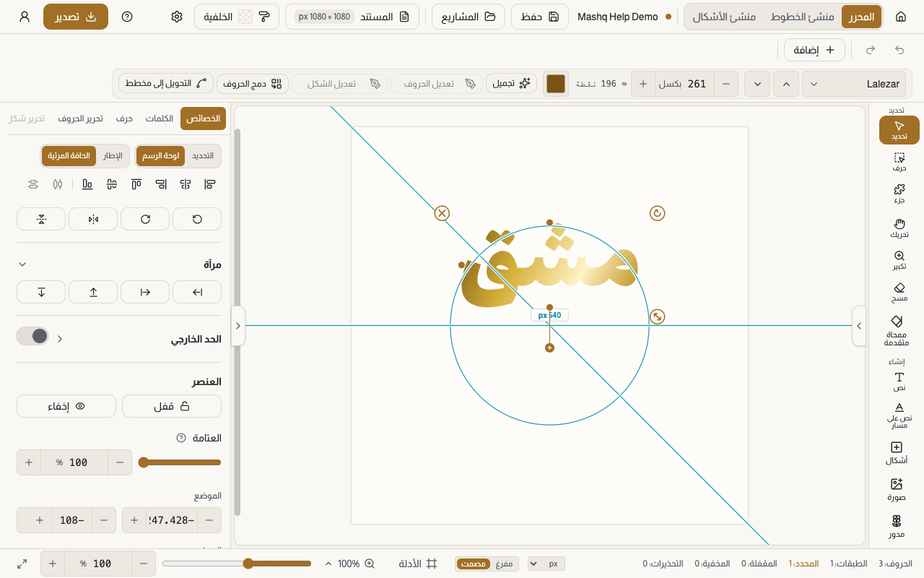Screen dimensions: 924x578
Task: Switch to the منشئ الأشكال shape builder tab
Action: click(725, 17)
